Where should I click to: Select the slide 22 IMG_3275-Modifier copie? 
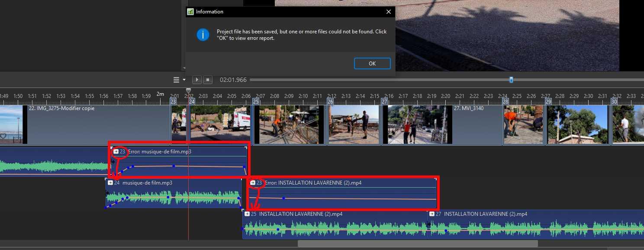click(x=87, y=125)
